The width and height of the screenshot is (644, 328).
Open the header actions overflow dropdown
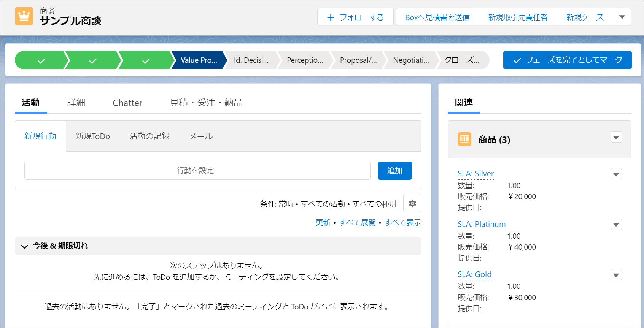pyautogui.click(x=622, y=17)
